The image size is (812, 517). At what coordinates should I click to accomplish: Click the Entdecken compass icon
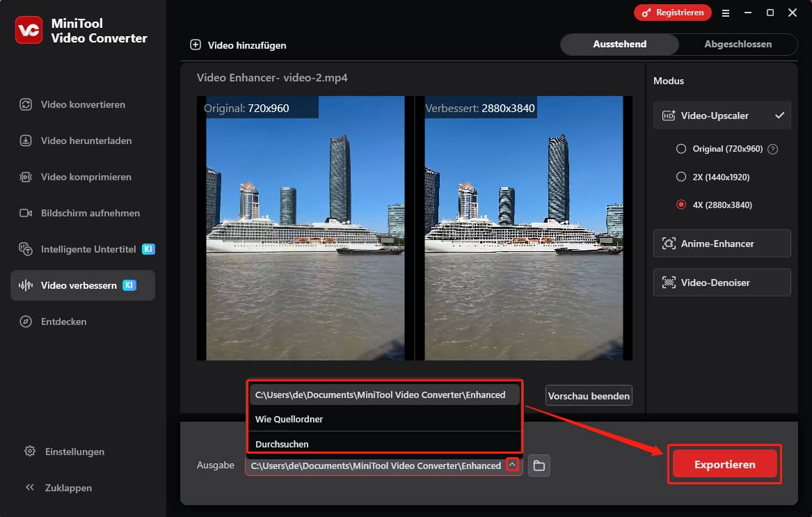(26, 321)
